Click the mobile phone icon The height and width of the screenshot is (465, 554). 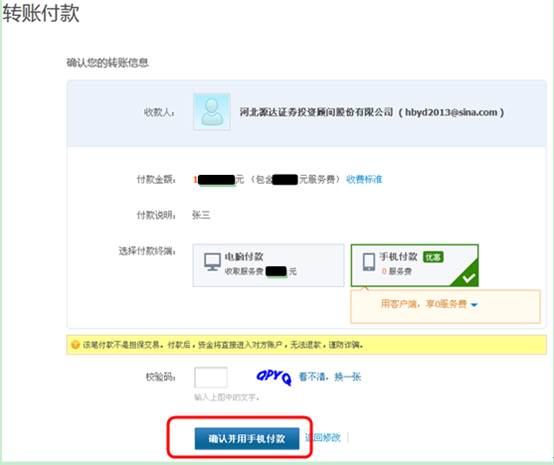369,262
